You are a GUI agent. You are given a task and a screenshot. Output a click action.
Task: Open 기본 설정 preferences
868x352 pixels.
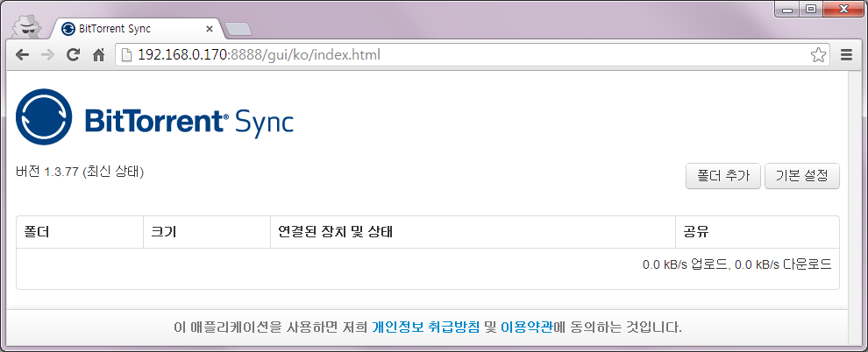click(x=801, y=175)
